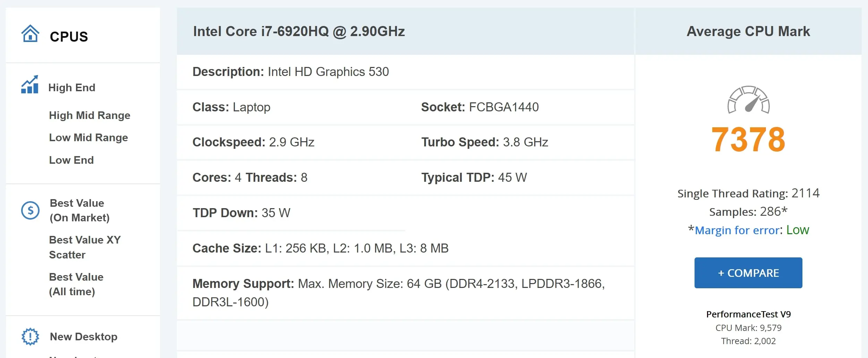Select the PerformanceTest V9 label

pyautogui.click(x=748, y=314)
